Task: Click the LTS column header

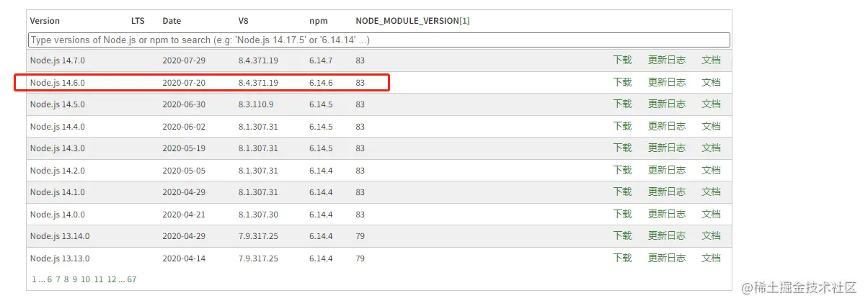Action: [138, 21]
